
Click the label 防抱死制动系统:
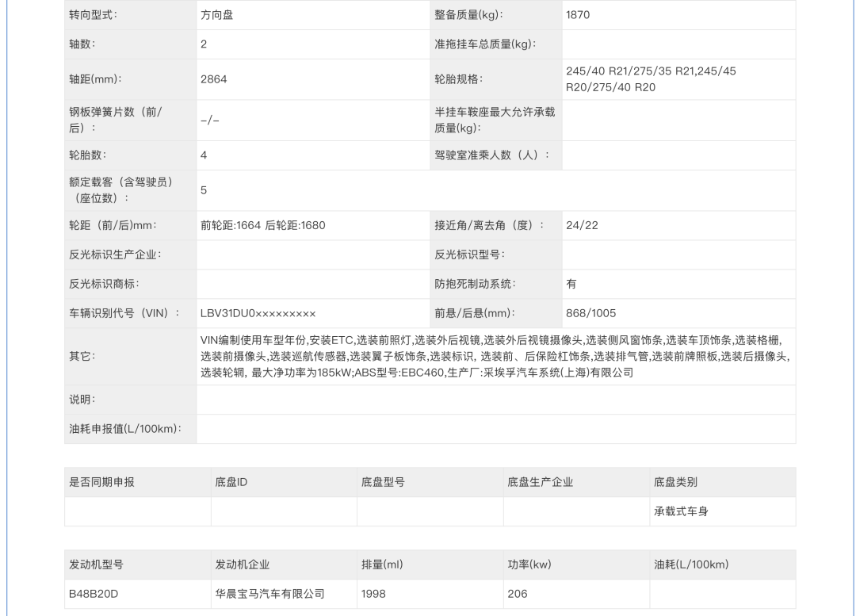pyautogui.click(x=476, y=284)
